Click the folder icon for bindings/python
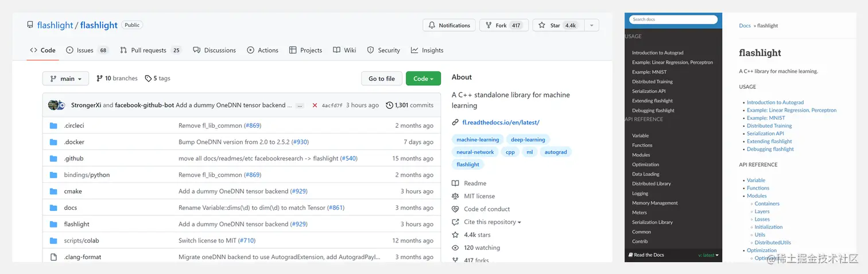The height and width of the screenshot is (274, 868). point(53,175)
